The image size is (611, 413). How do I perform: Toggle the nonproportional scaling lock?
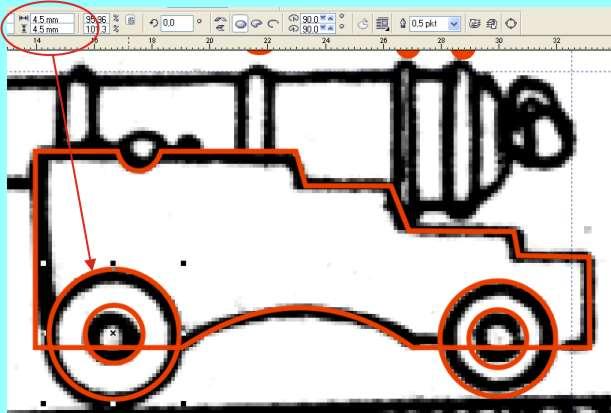pyautogui.click(x=131, y=20)
